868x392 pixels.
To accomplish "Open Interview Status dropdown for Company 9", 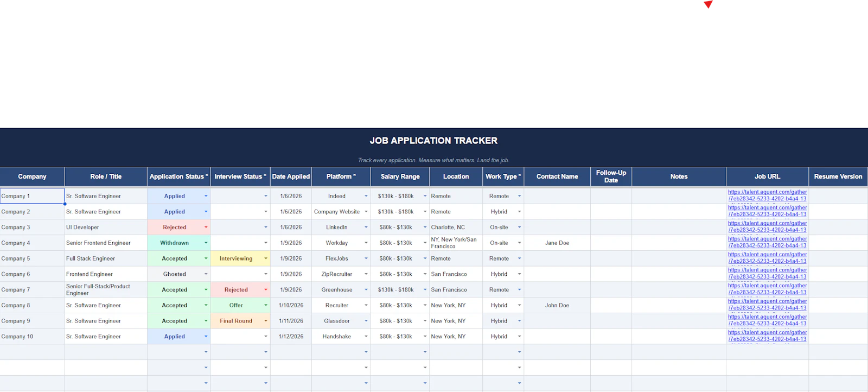I will tap(266, 321).
